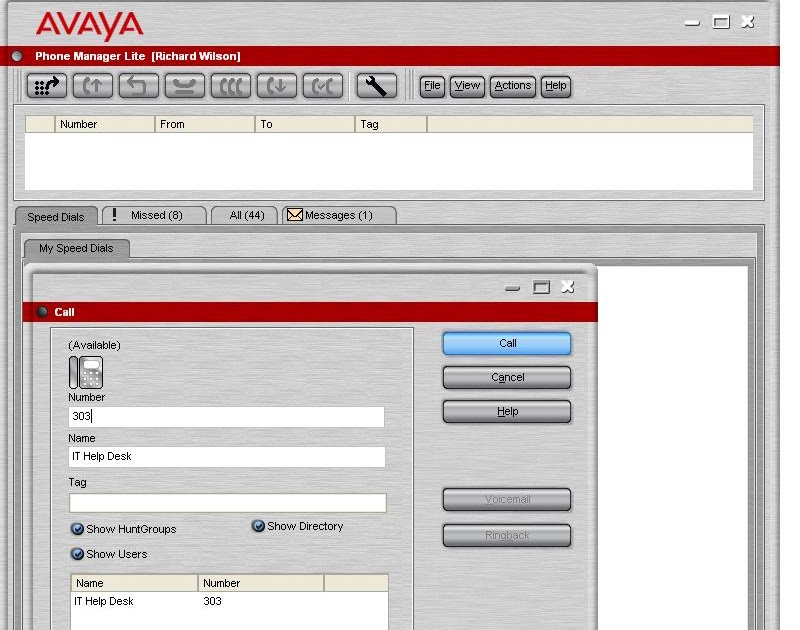Open preferences with the wrench icon
Image resolution: width=800 pixels, height=630 pixels.
[x=376, y=86]
